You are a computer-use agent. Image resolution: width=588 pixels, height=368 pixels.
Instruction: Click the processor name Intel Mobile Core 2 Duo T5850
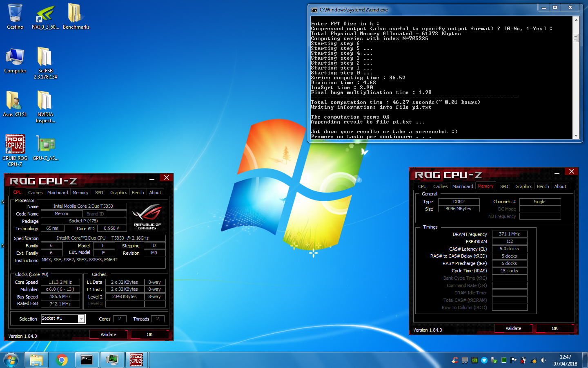[x=84, y=206]
